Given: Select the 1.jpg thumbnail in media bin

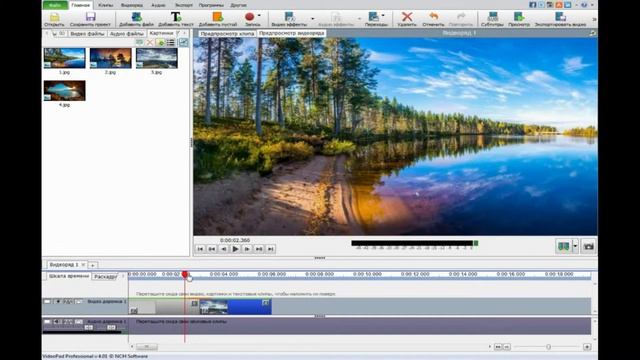Looking at the screenshot, I should 64,58.
